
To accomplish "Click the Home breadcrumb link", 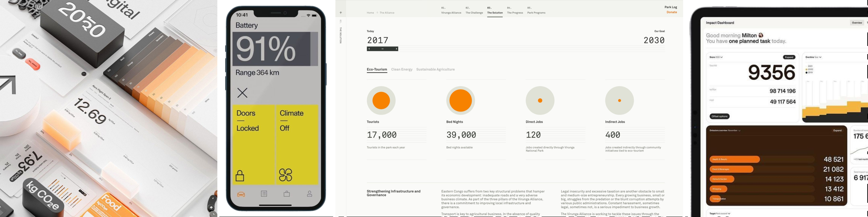I will (370, 13).
